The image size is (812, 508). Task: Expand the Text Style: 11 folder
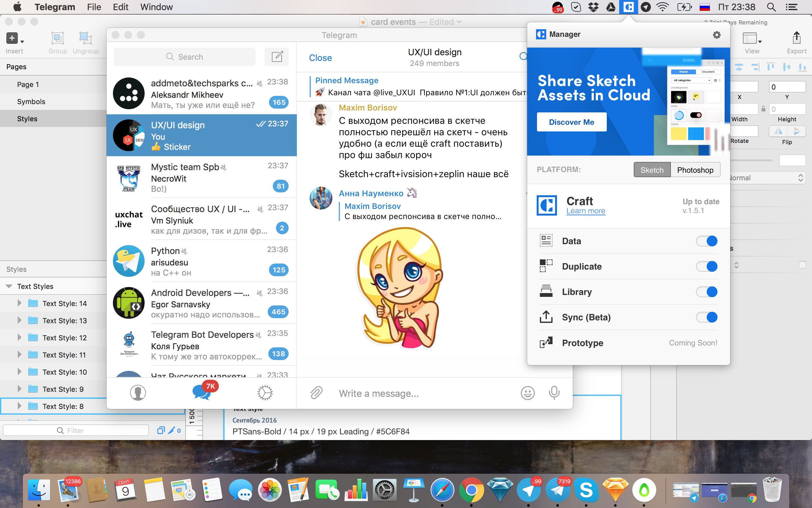19,354
